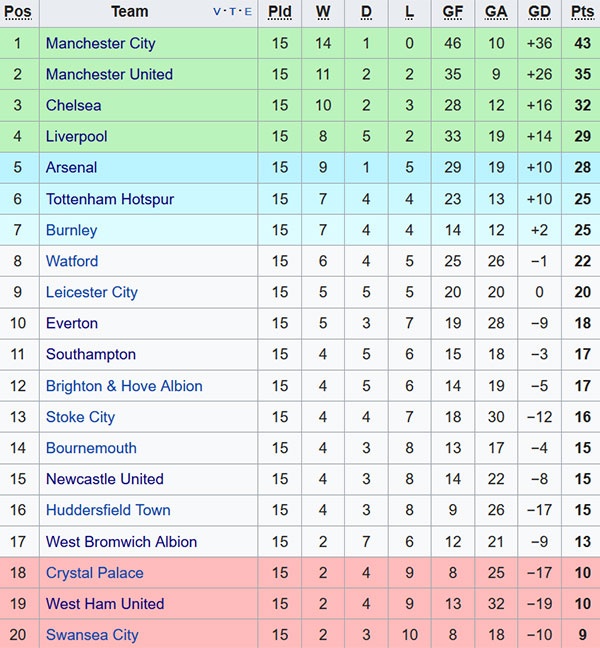
Task: Click the E (edit) link in header
Action: (247, 13)
